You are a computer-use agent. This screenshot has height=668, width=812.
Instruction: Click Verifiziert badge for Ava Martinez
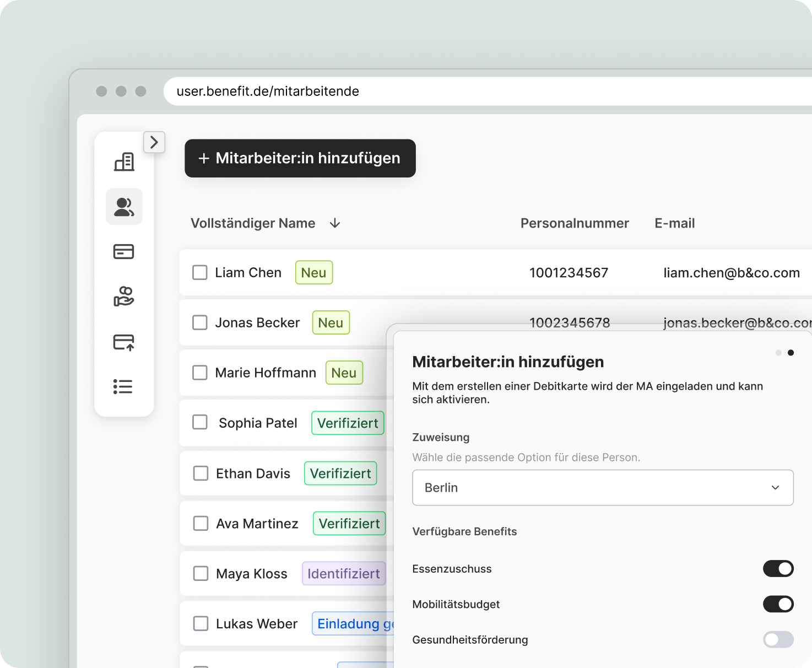coord(349,524)
